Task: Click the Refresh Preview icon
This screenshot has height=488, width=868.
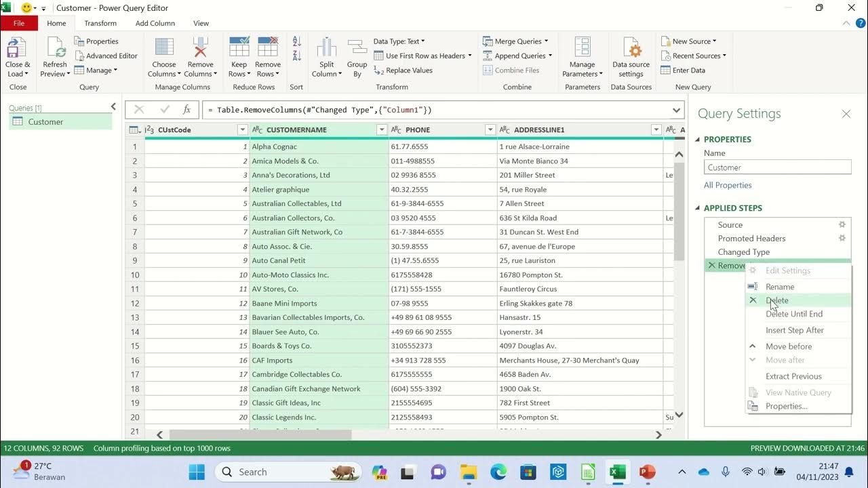Action: click(x=56, y=47)
